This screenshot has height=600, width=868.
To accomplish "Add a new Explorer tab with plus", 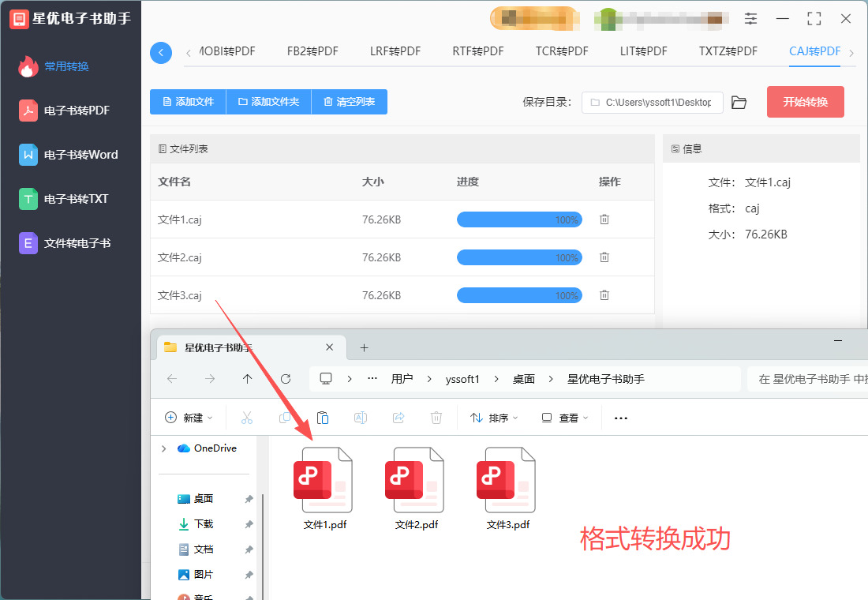I will tap(364, 348).
